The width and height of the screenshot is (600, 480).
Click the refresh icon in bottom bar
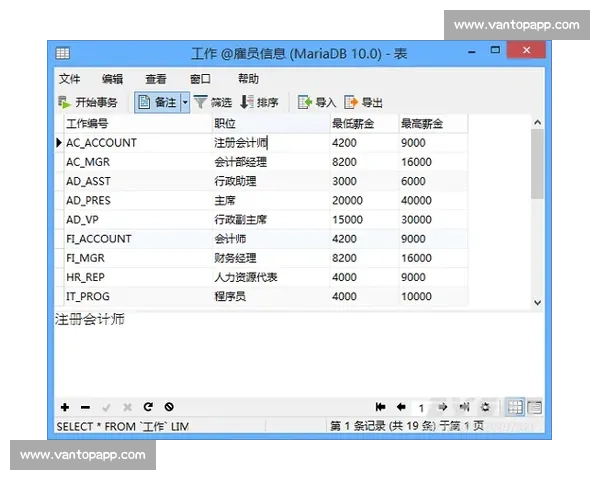(148, 407)
